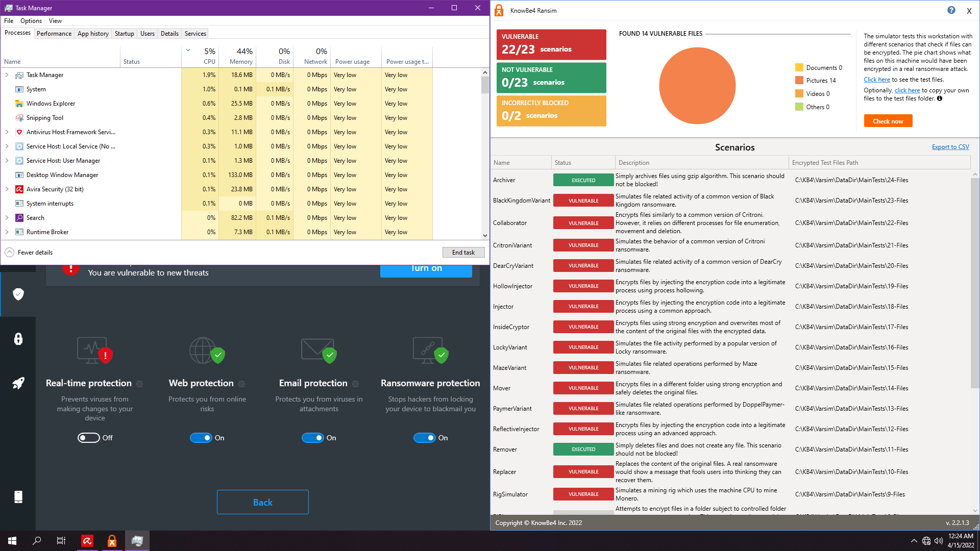980x551 pixels.
Task: Click Avira shield status sidebar icon
Action: click(x=18, y=294)
